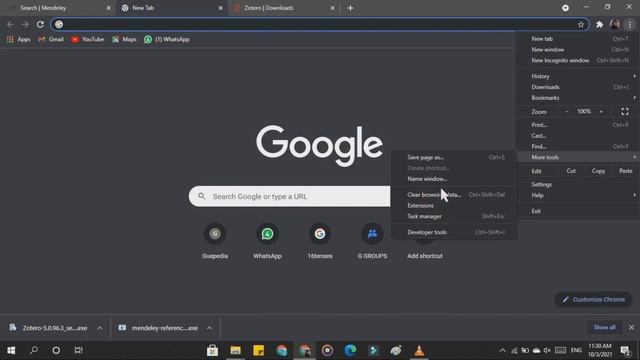The image size is (640, 360).
Task: Click the Cut button in Edit row
Action: click(x=571, y=171)
